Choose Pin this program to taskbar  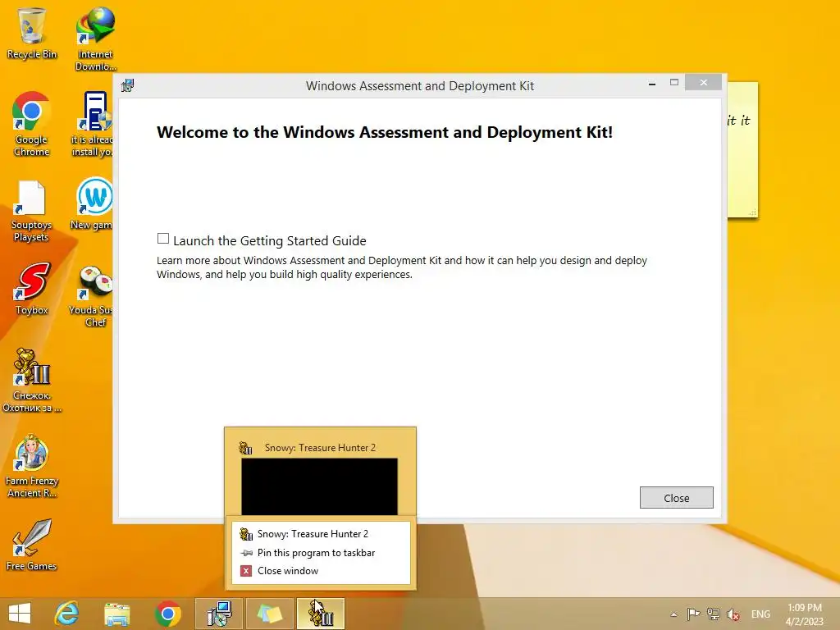click(321, 552)
